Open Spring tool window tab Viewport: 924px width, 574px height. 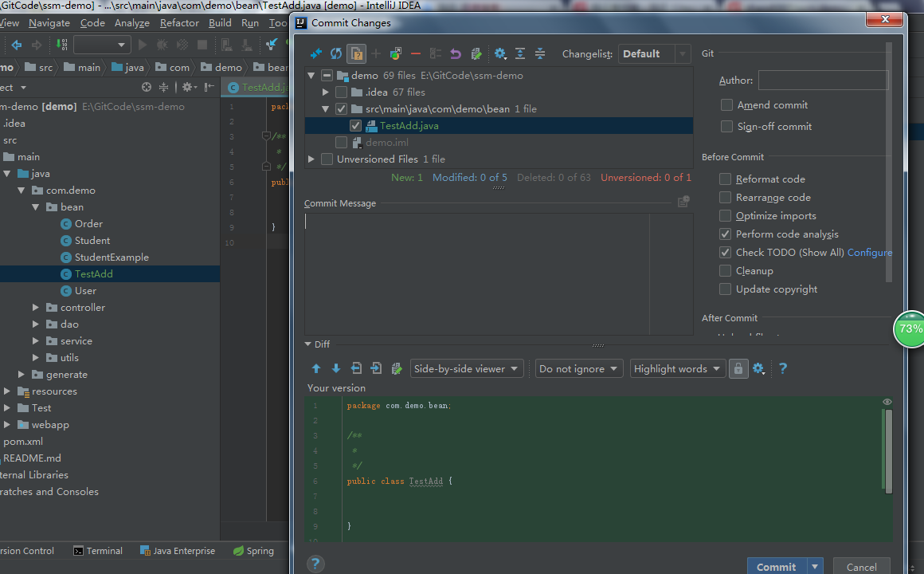click(253, 551)
